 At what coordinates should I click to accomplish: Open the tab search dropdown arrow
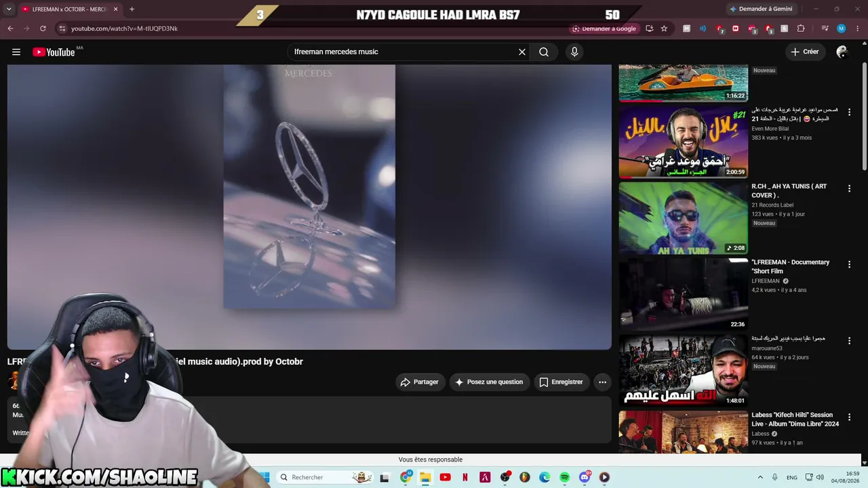10,9
